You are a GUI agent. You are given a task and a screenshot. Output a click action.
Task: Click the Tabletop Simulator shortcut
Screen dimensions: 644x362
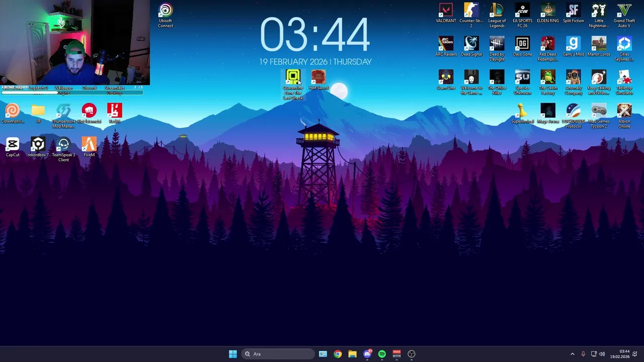624,82
